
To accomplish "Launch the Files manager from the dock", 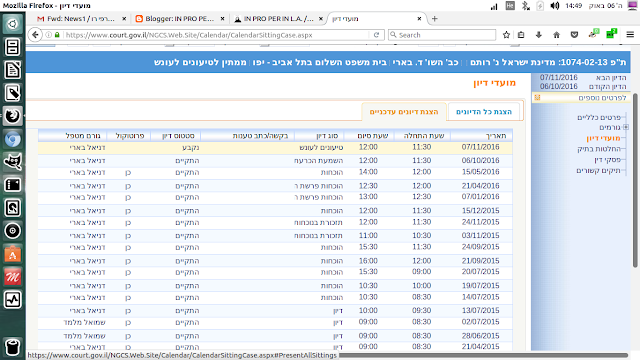I will (12, 47).
